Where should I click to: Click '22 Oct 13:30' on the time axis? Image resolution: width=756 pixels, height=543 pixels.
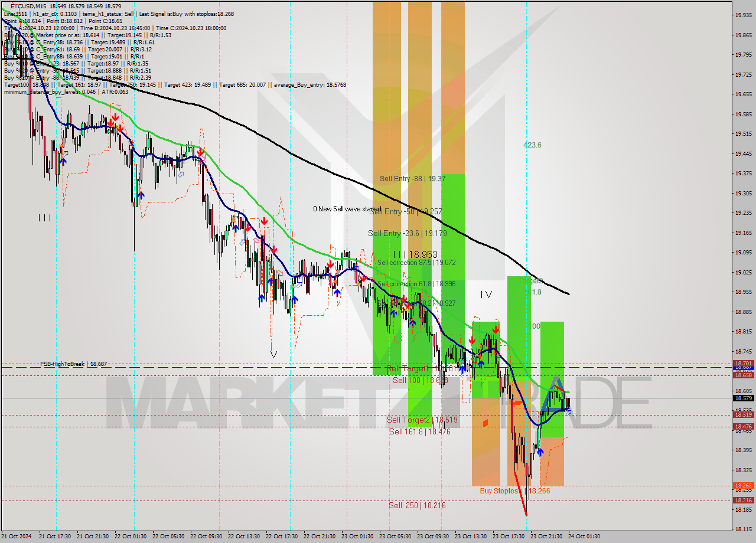pos(244,537)
